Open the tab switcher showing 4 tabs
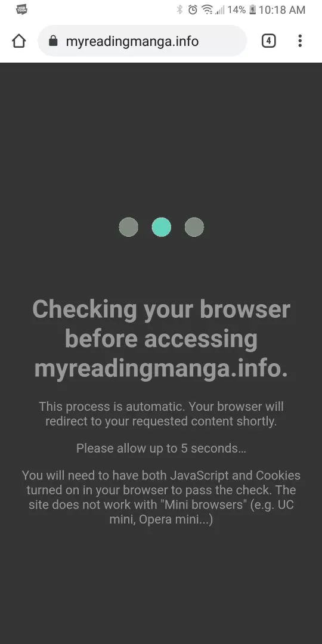322x644 pixels. 268,41
